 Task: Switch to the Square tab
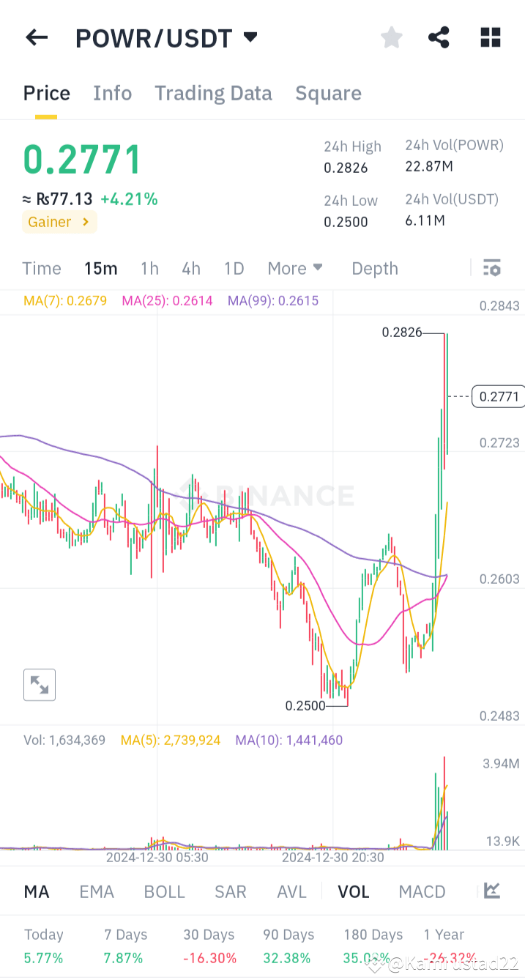328,93
